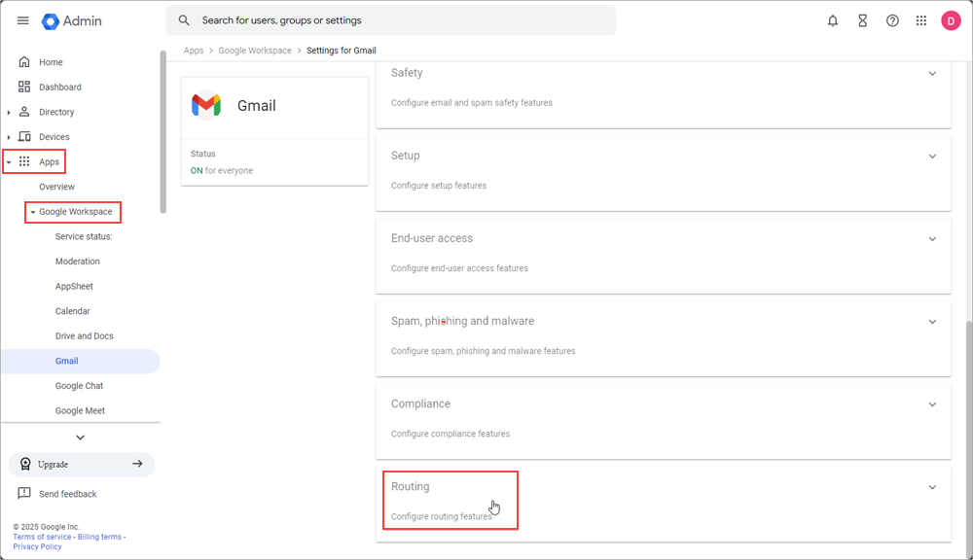This screenshot has width=973, height=560.
Task: Open the help question mark icon
Action: tap(892, 20)
